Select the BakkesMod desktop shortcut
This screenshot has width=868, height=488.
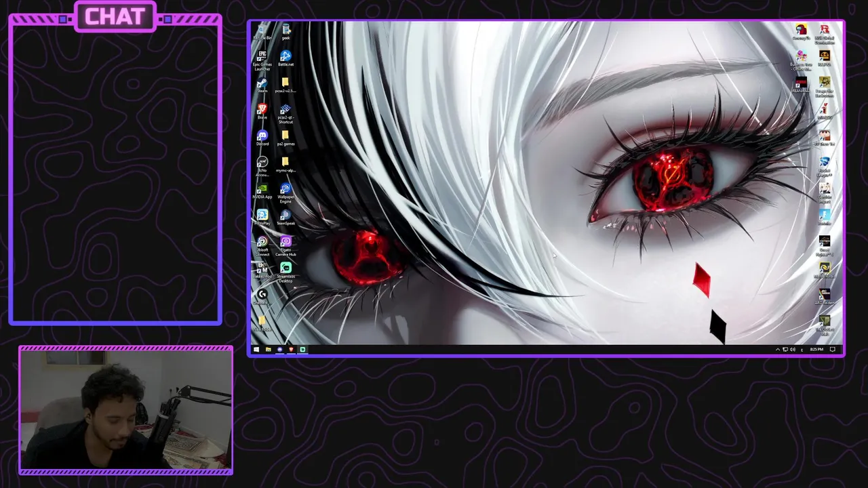[x=262, y=271]
